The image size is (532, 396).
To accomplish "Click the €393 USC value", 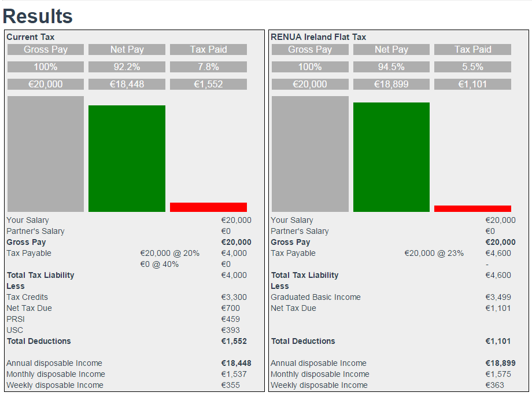I will click(x=230, y=330).
